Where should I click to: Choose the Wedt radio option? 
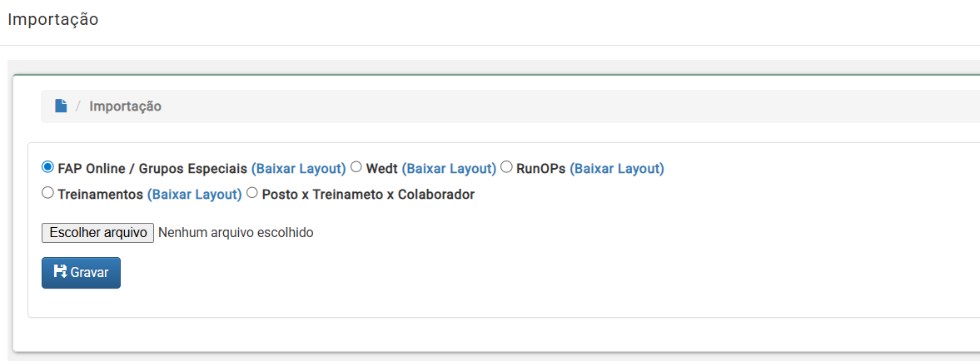pyautogui.click(x=356, y=167)
